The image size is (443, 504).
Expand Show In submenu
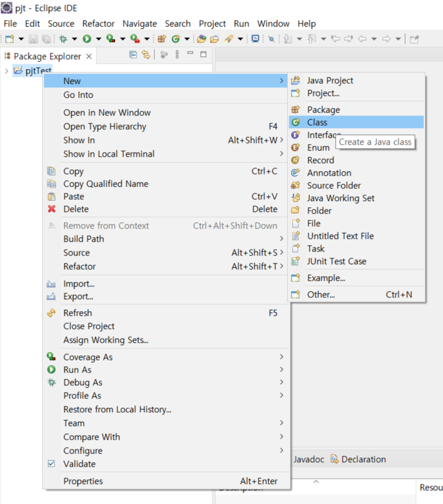165,140
